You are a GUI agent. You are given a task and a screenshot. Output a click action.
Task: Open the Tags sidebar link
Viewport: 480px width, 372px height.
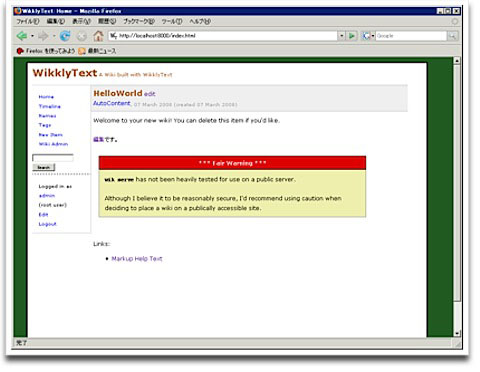point(45,125)
